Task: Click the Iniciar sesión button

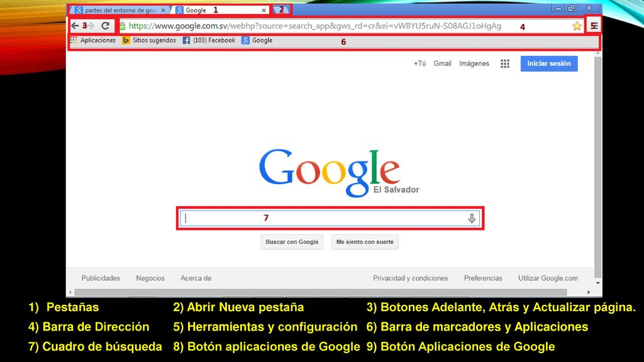Action: 549,63
